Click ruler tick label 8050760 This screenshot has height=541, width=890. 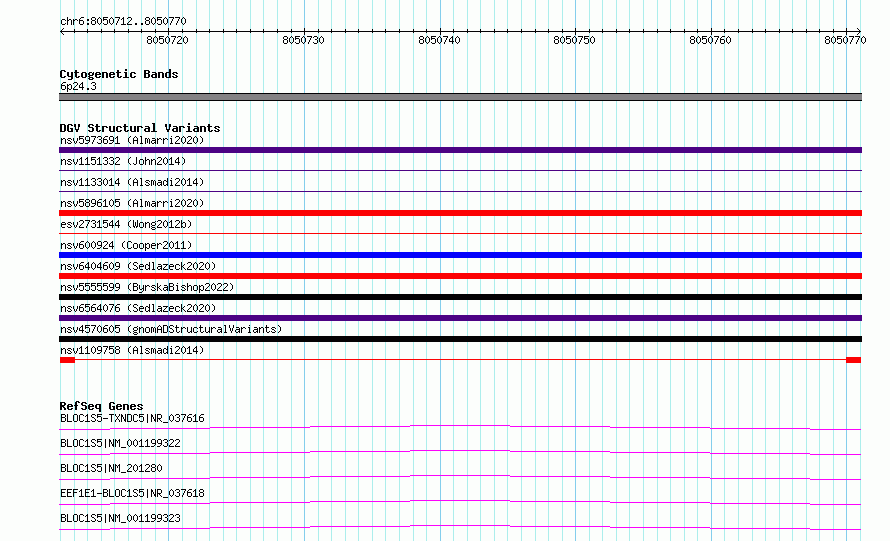coord(710,40)
